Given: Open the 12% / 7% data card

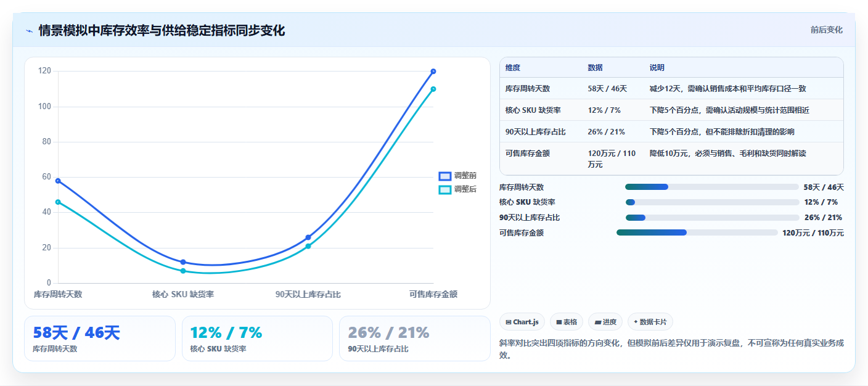Looking at the screenshot, I should (257, 339).
